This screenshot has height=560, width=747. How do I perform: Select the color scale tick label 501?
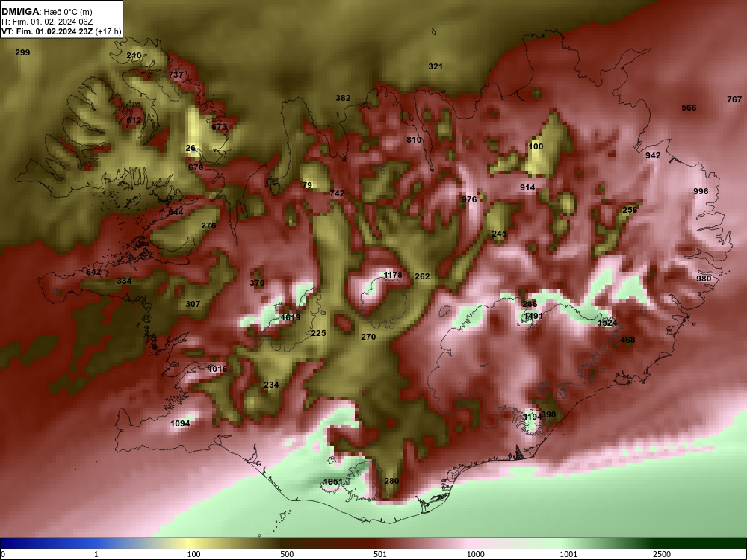[x=380, y=554]
